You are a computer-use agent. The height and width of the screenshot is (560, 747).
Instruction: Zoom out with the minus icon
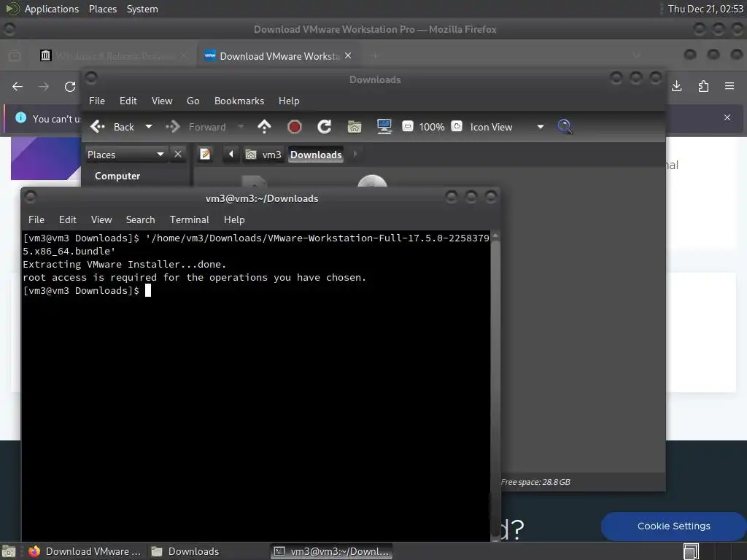click(407, 127)
